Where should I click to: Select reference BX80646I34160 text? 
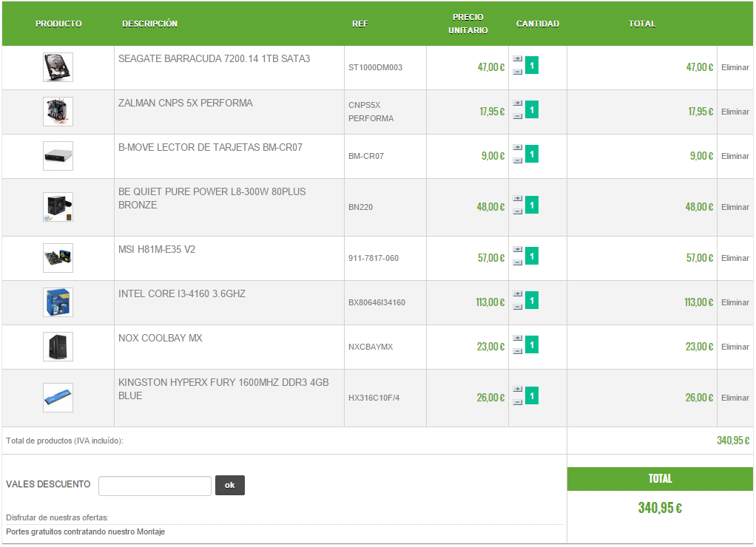click(377, 302)
